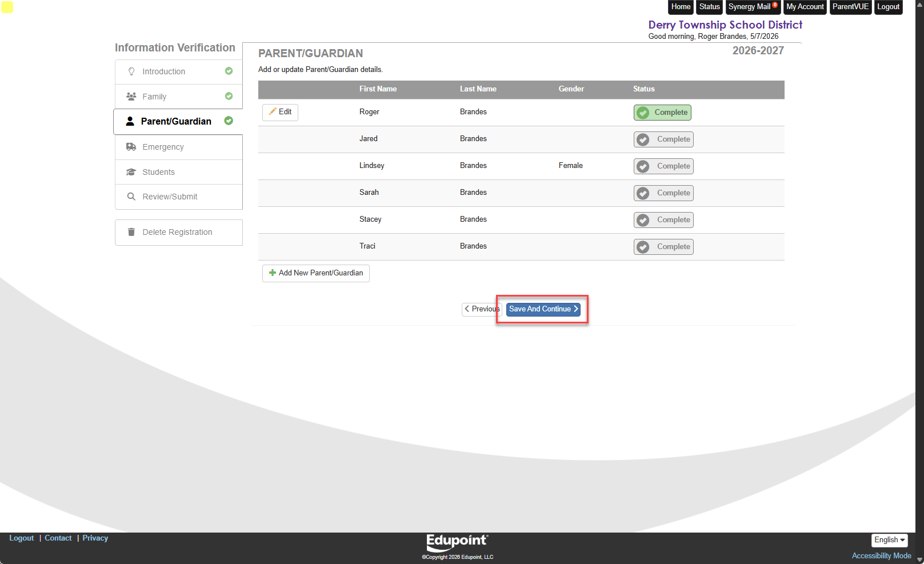This screenshot has height=564, width=924.
Task: Go back with the Previous button
Action: click(482, 309)
